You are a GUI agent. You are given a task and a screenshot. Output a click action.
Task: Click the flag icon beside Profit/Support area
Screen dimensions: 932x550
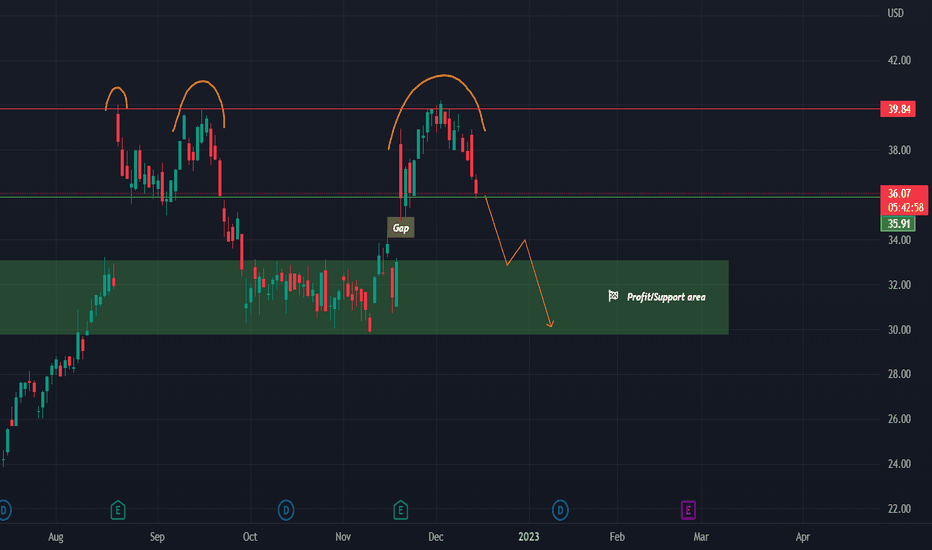point(613,296)
